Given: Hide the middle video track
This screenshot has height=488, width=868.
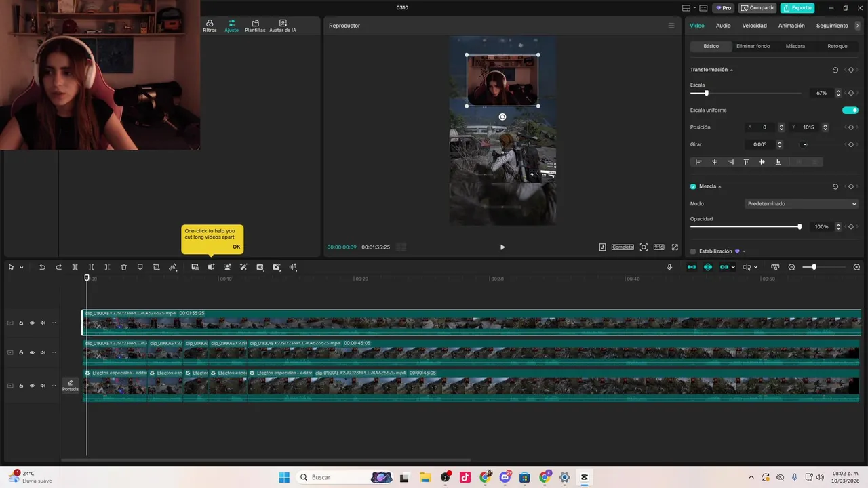Looking at the screenshot, I should click(32, 352).
